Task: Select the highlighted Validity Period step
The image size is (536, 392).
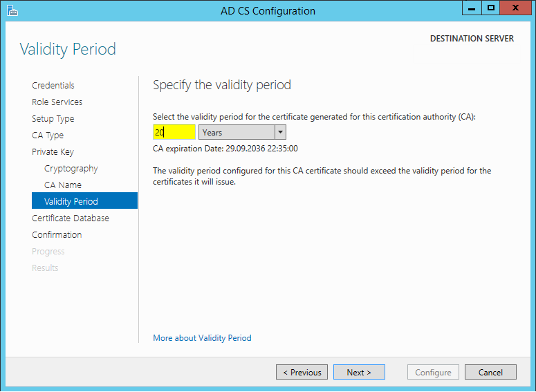Action: (x=84, y=200)
